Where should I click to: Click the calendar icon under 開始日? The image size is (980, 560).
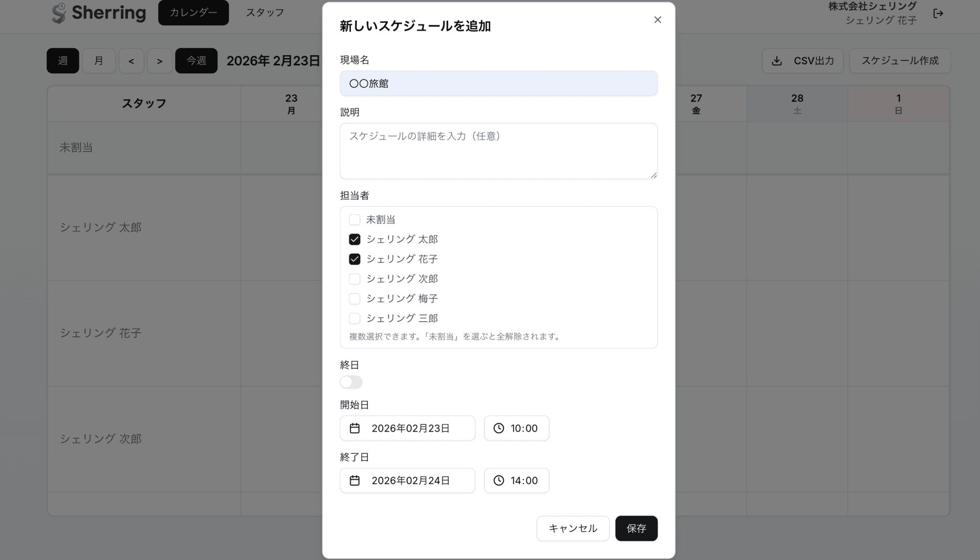click(355, 428)
